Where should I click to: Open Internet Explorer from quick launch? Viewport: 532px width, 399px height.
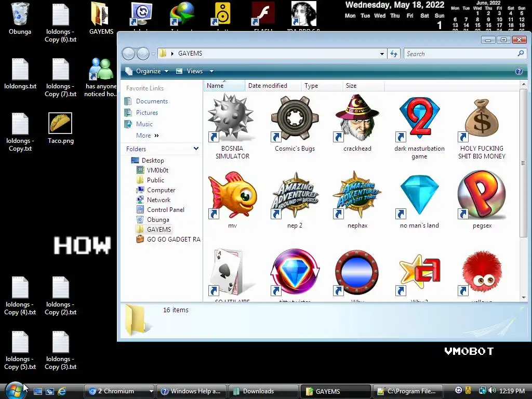pos(62,391)
